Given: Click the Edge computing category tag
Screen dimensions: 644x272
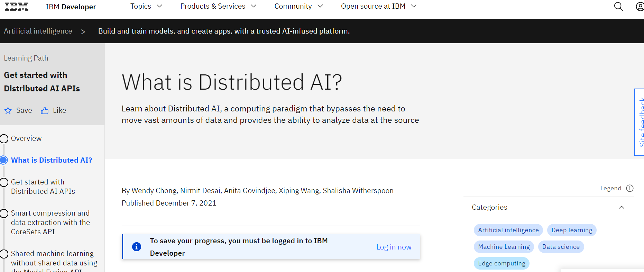Looking at the screenshot, I should coord(502,263).
